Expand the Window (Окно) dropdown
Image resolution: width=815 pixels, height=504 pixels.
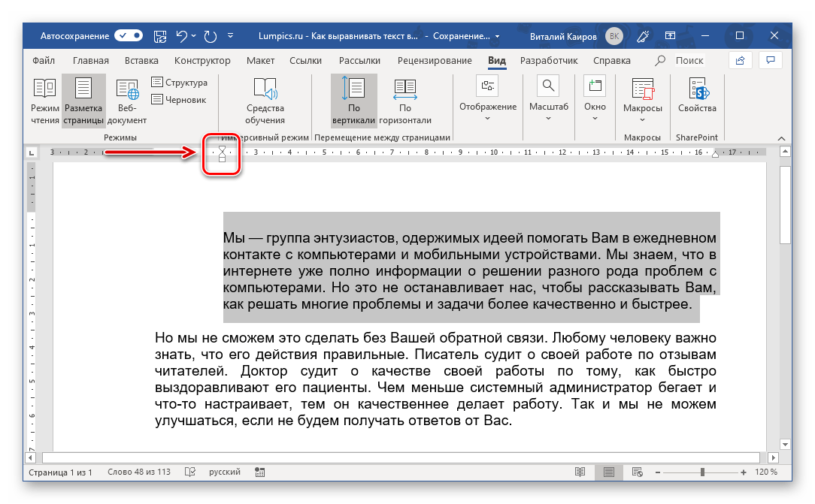[x=595, y=101]
